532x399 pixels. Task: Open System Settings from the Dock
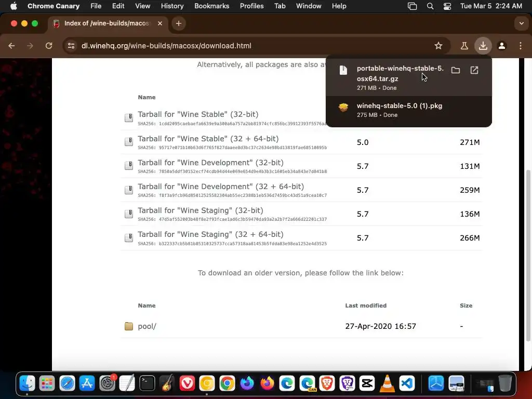[x=107, y=383]
